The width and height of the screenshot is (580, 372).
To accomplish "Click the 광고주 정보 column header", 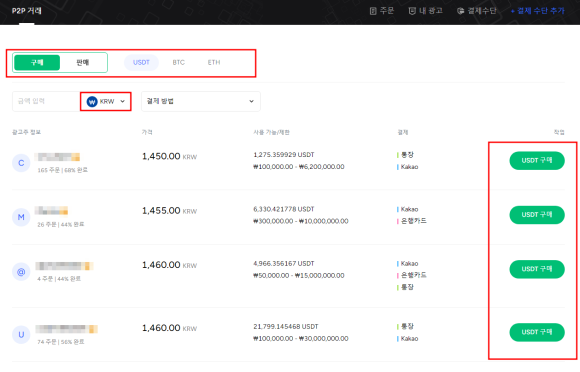I will (x=26, y=132).
